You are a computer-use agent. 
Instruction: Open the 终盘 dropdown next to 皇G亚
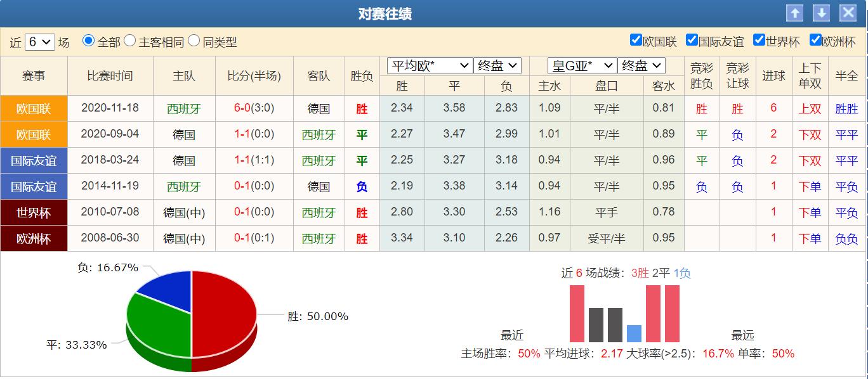(x=642, y=65)
